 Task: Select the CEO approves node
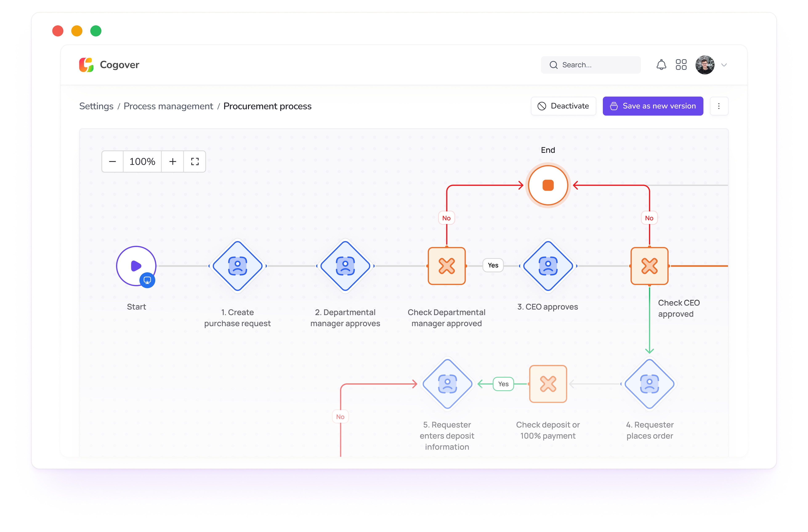[548, 266]
